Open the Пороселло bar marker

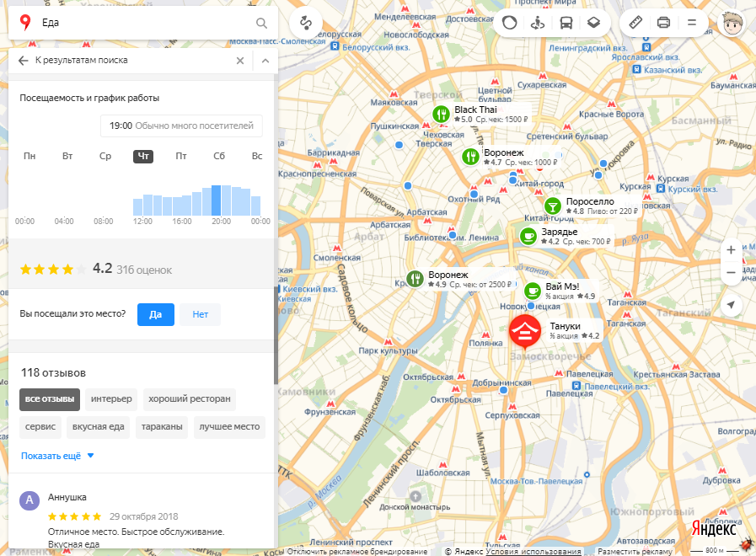pyautogui.click(x=553, y=206)
